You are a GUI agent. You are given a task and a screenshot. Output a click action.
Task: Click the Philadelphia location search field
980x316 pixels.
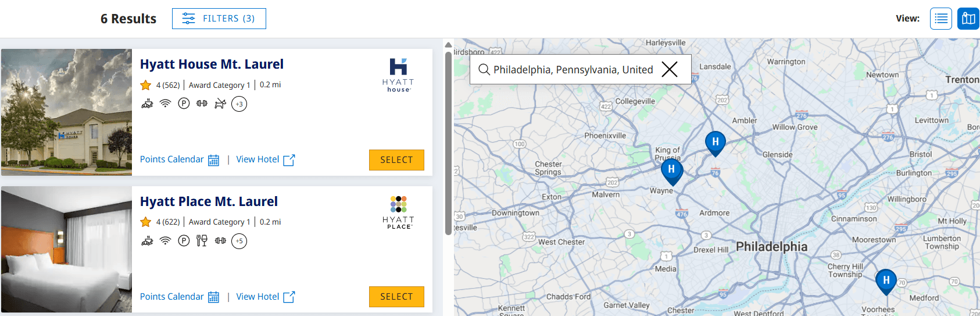tap(573, 70)
